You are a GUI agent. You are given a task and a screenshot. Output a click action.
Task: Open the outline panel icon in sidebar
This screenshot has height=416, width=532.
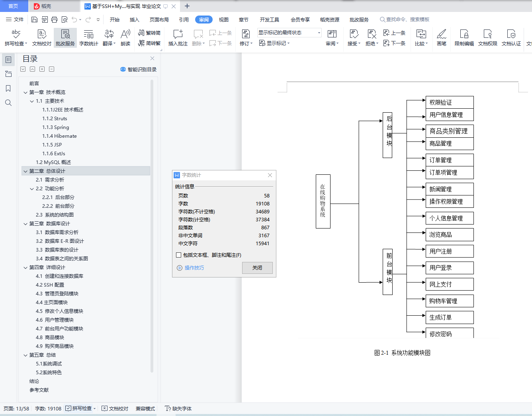pyautogui.click(x=8, y=60)
